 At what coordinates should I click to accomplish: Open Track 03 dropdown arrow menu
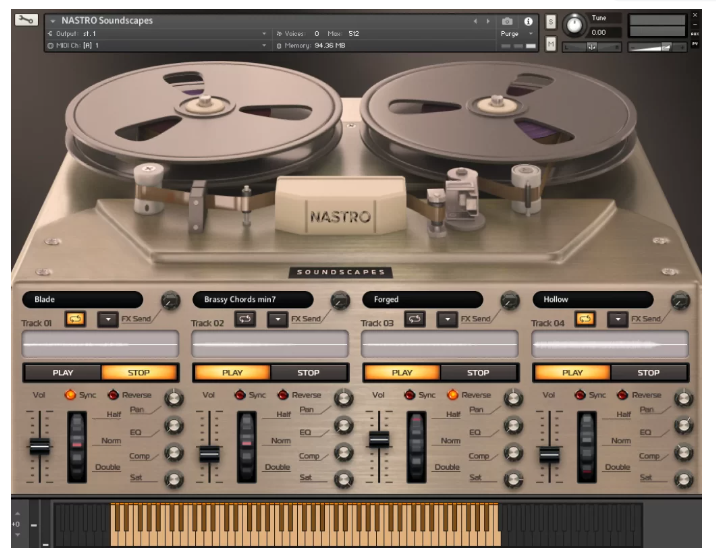pyautogui.click(x=448, y=320)
